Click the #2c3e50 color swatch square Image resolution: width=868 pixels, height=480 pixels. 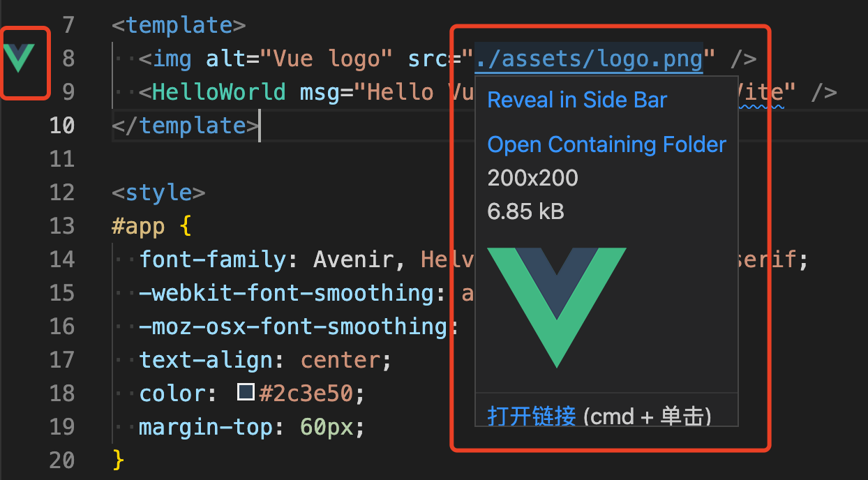pyautogui.click(x=246, y=393)
